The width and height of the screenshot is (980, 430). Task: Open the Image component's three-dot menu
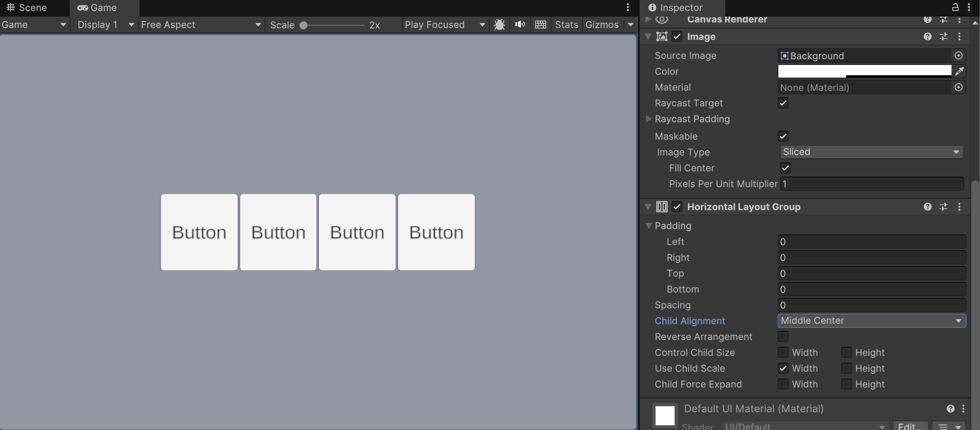click(959, 36)
